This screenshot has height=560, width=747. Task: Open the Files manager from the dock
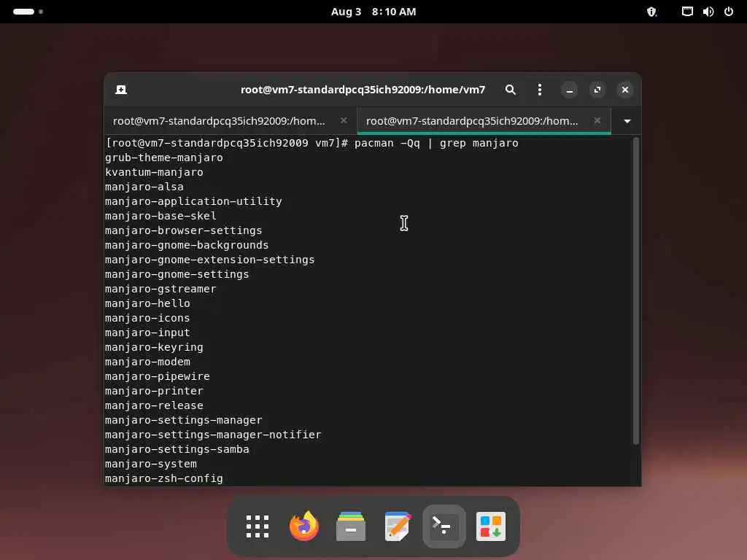coord(351,526)
